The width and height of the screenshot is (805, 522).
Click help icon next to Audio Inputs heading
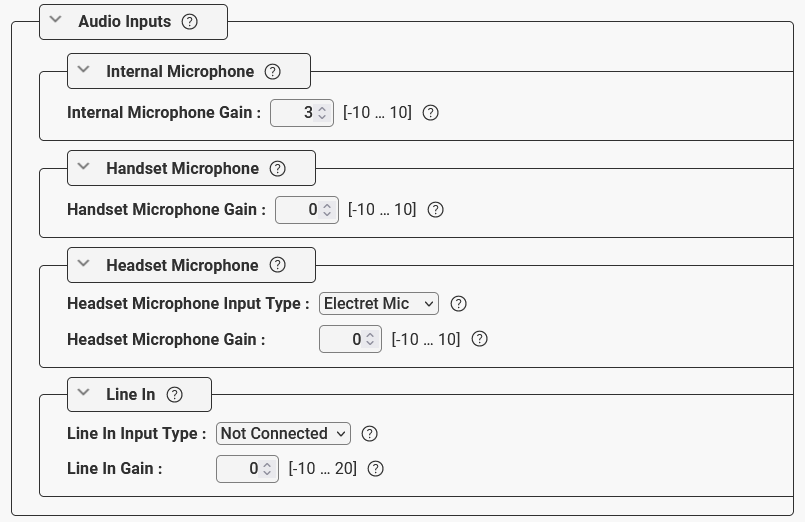pos(190,21)
